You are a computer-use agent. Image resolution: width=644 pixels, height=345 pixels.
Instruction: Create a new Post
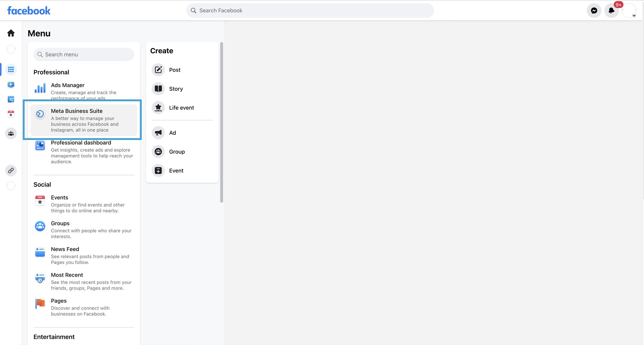click(174, 70)
